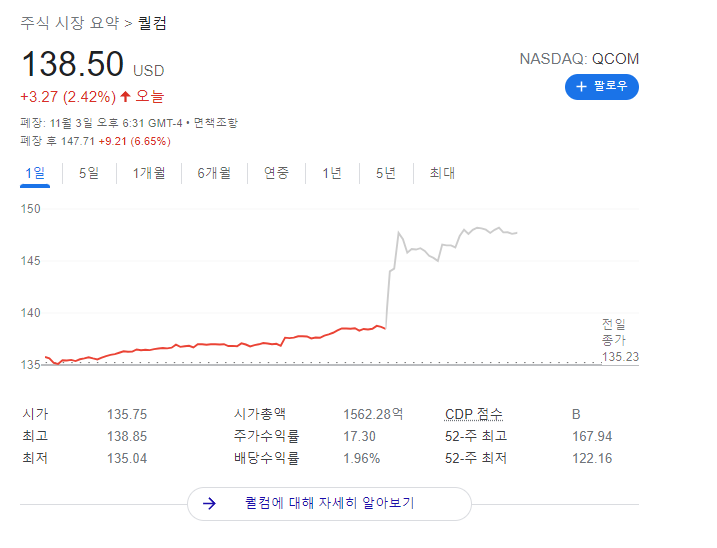Click the 배당수익률 value 1.96%
The width and height of the screenshot is (717, 548).
362,458
